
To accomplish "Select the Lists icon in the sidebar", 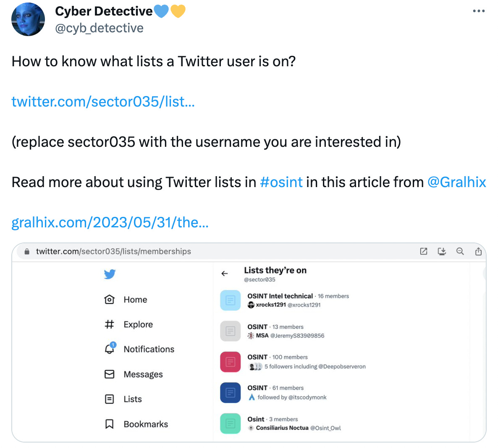I will point(109,399).
